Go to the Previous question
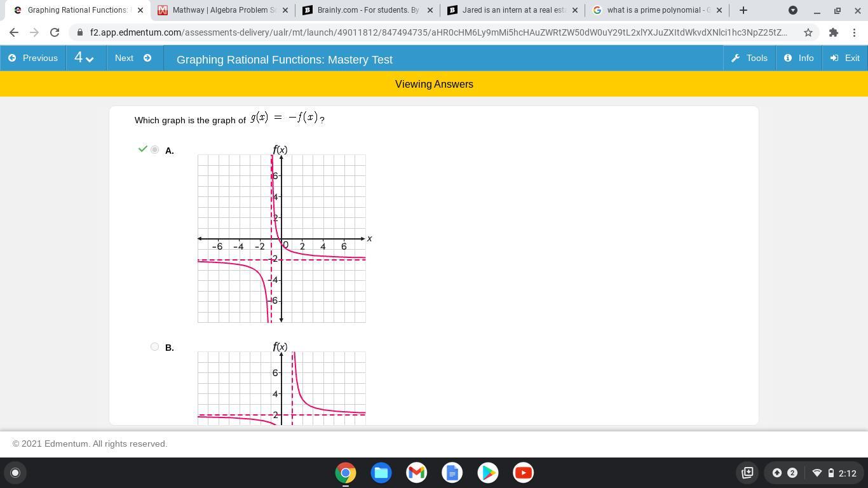 pos(33,58)
